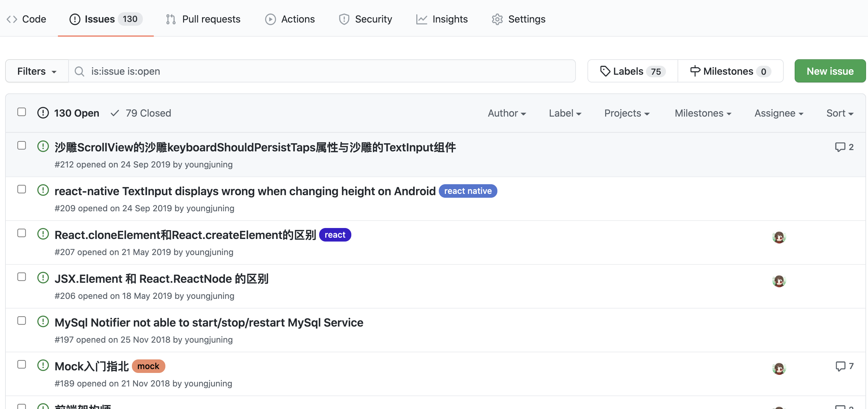Open the Insights tab
The width and height of the screenshot is (868, 409).
pos(442,19)
